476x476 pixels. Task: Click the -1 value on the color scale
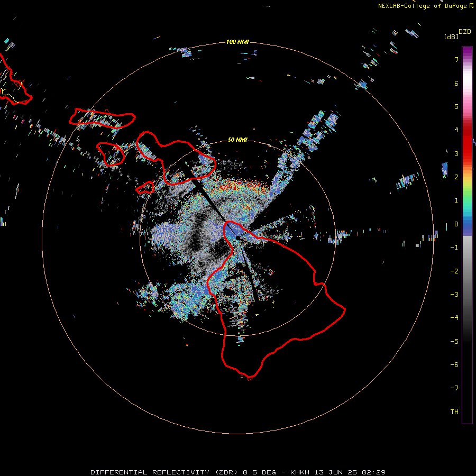pos(454,248)
